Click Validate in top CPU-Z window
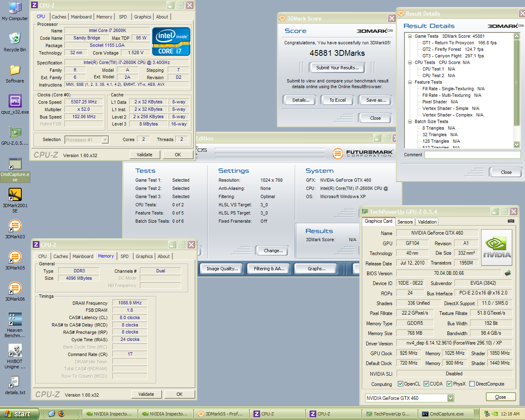Viewport: 525px width, 420px height. 145,155
